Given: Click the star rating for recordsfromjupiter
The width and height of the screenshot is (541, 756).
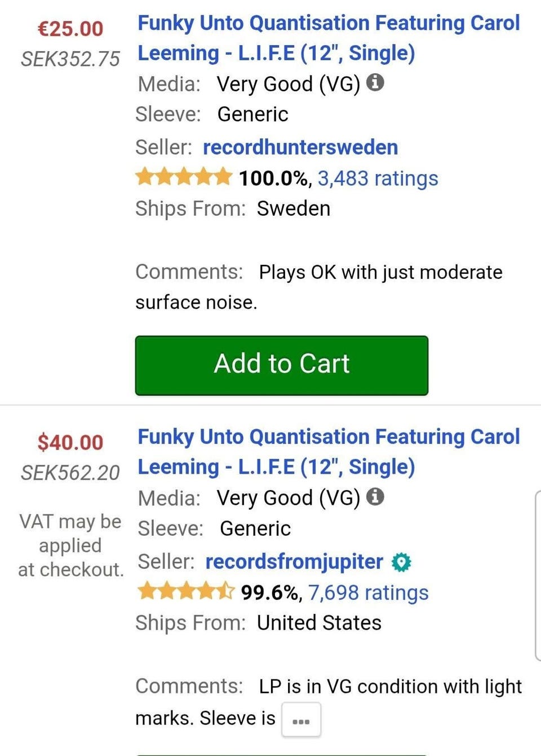Looking at the screenshot, I should click(186, 592).
